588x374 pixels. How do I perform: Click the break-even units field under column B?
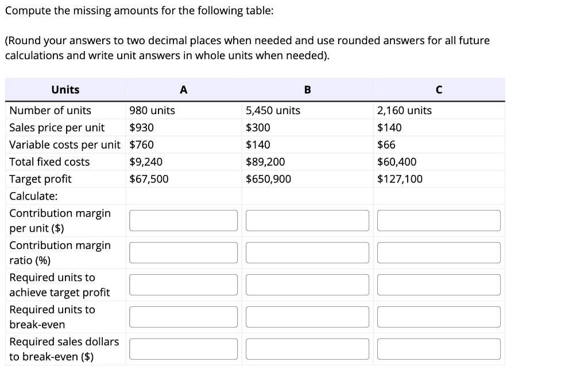pos(307,316)
